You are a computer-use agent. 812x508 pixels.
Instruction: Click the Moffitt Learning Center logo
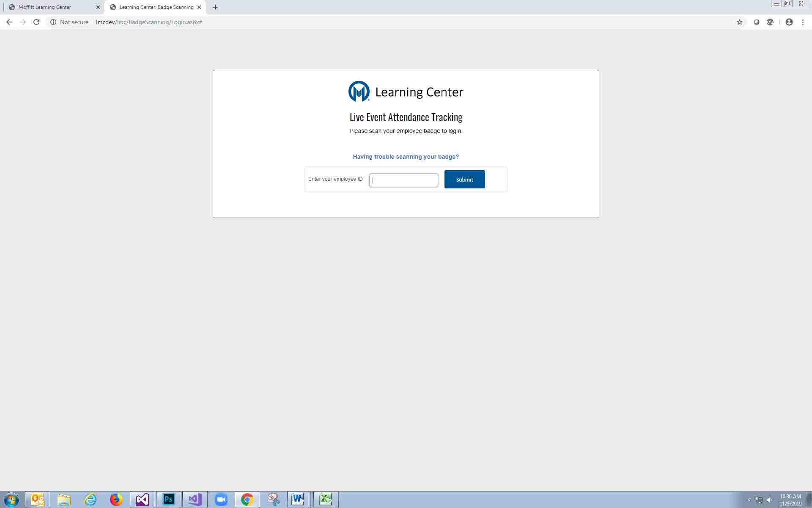tap(359, 91)
